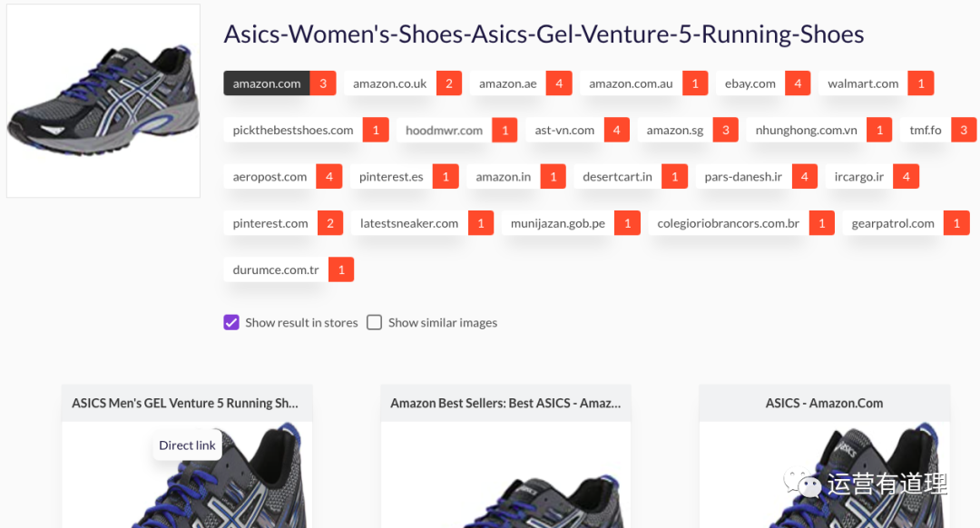Select the amazon.com store tag
Screen dimensions: 980x528
(x=267, y=83)
